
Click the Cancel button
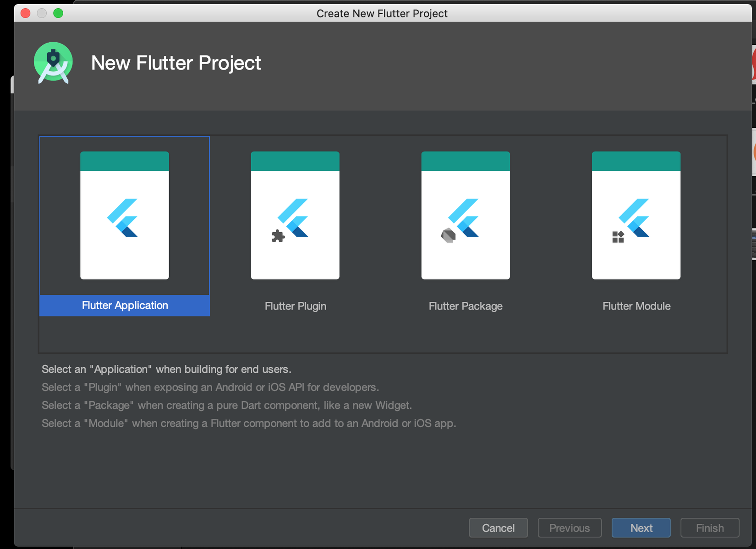coord(498,528)
